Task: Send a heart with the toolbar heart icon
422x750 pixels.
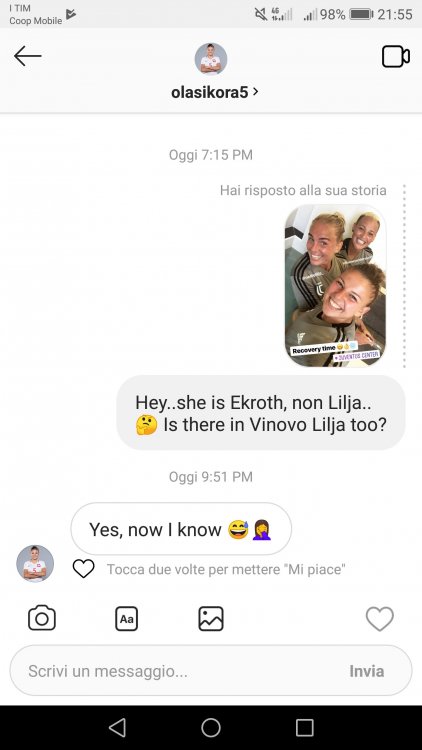Action: point(380,618)
